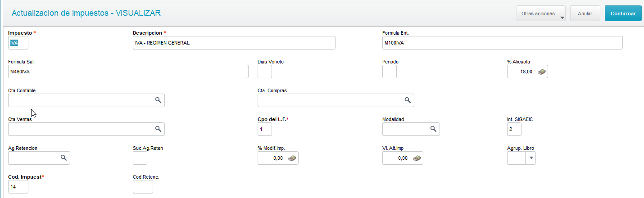Open calculator icon in Vl. Alt.Imp
644x198 pixels.
tap(417, 158)
